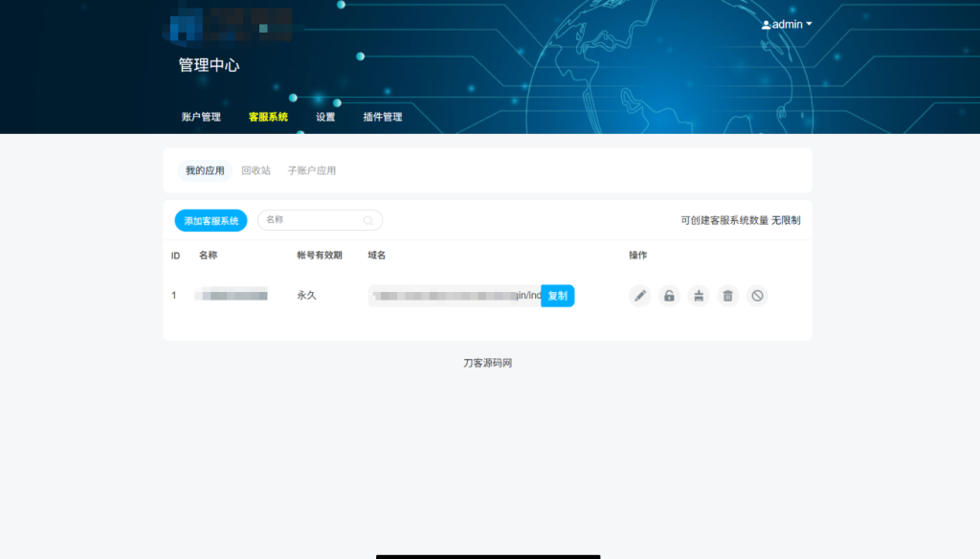Select the pencil edit icon for app 1
Screen dimensions: 980x559
pyautogui.click(x=639, y=296)
